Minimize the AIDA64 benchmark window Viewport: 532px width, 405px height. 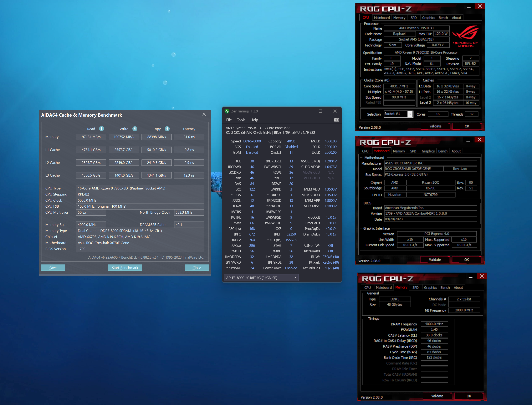[189, 114]
